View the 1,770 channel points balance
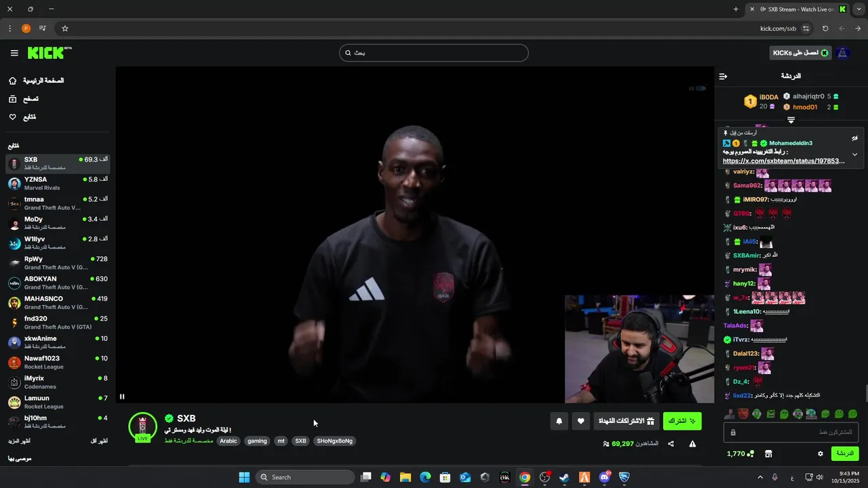This screenshot has width=868, height=488. click(x=740, y=453)
